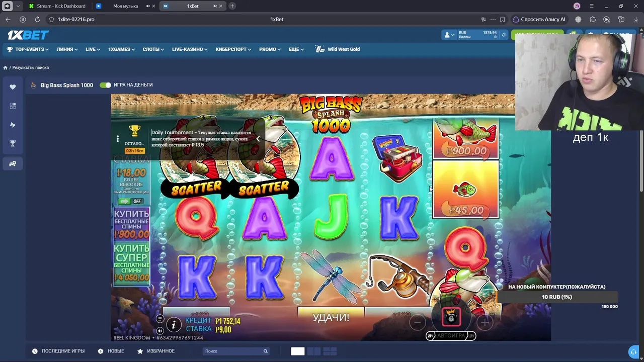The width and height of the screenshot is (644, 362).
Task: Collapse the Daily Tournament banner arrow
Action: click(258, 139)
